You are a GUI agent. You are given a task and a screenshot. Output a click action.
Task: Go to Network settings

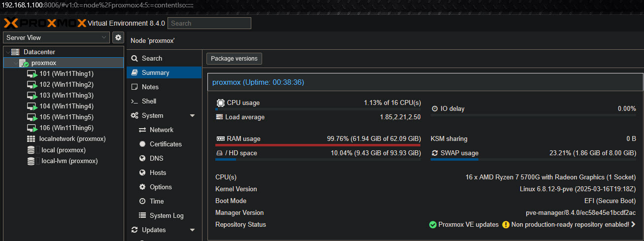[164, 130]
